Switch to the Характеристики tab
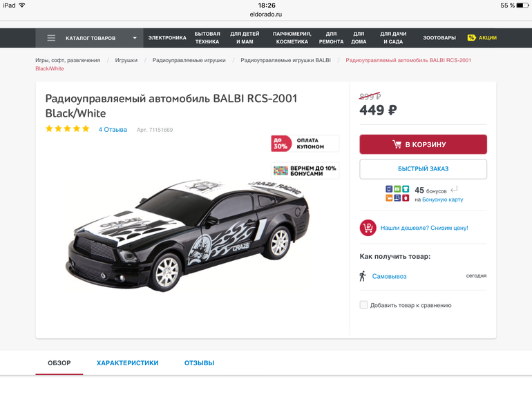This screenshot has width=532, height=399. pyautogui.click(x=128, y=363)
